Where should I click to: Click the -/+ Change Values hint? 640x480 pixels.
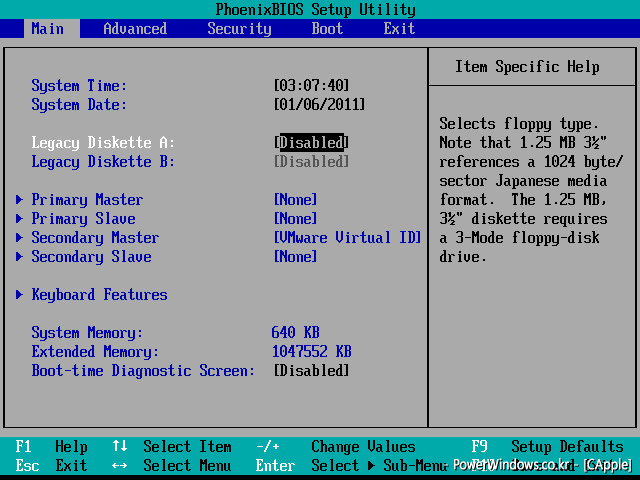click(336, 447)
